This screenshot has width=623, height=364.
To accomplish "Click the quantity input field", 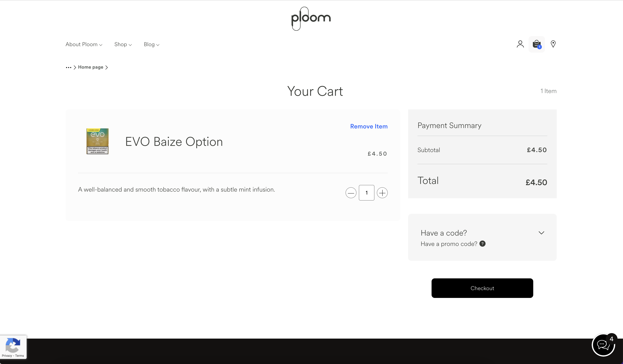I will pos(366,193).
